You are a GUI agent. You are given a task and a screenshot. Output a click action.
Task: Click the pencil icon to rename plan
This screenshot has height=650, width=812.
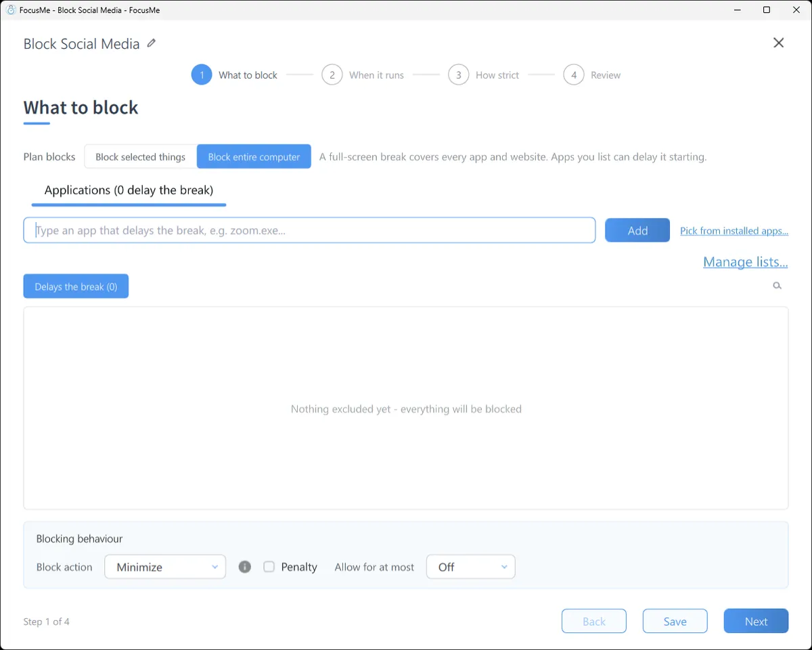(x=152, y=43)
